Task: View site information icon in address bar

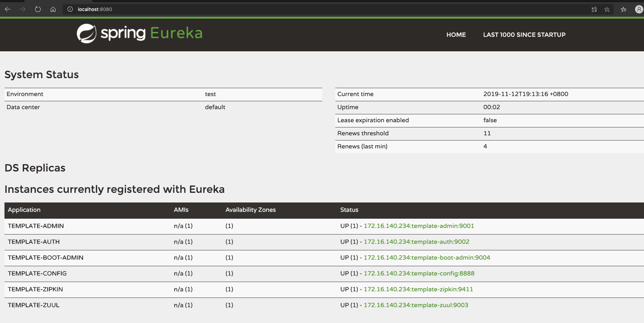Action: pos(70,9)
